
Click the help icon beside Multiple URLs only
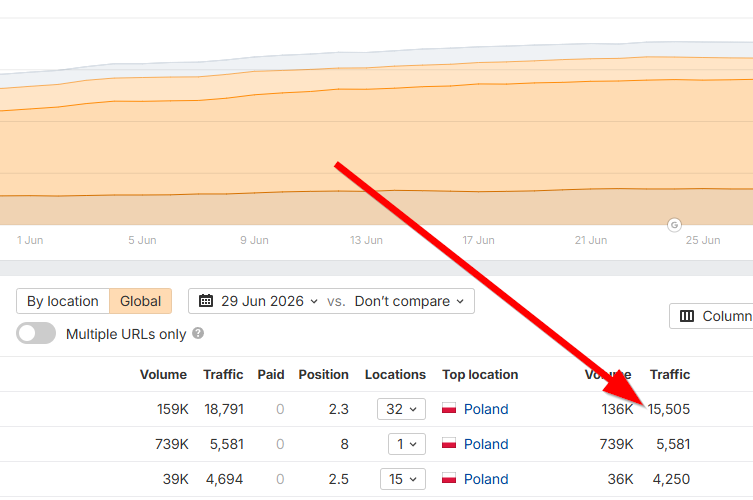(198, 333)
